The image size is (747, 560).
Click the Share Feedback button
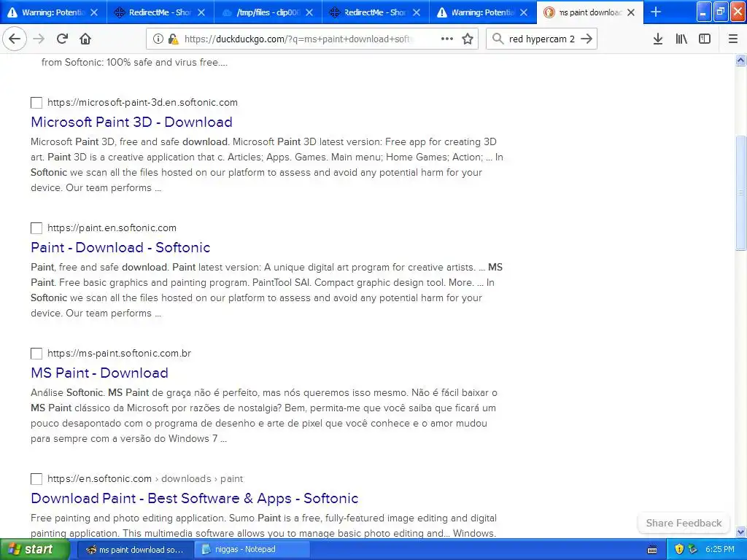click(x=684, y=523)
